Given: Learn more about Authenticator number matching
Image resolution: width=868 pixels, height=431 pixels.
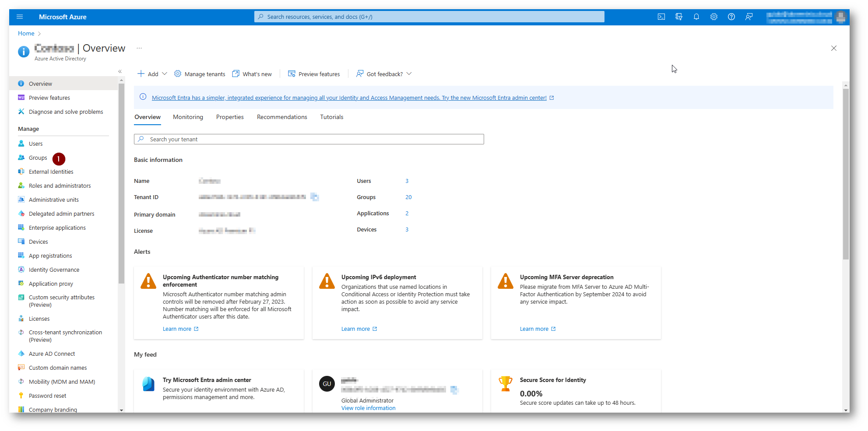Looking at the screenshot, I should (180, 329).
